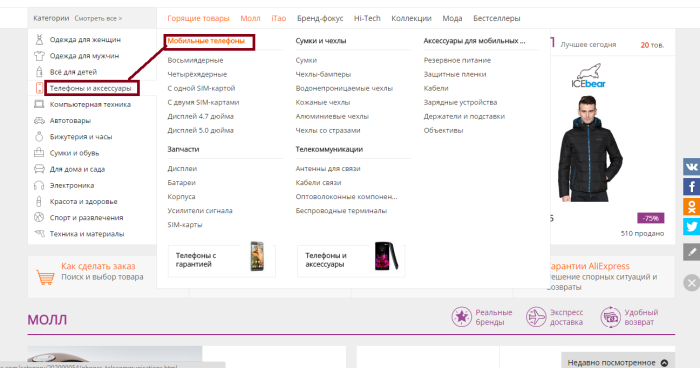Click the pencil feedback icon

click(x=692, y=252)
